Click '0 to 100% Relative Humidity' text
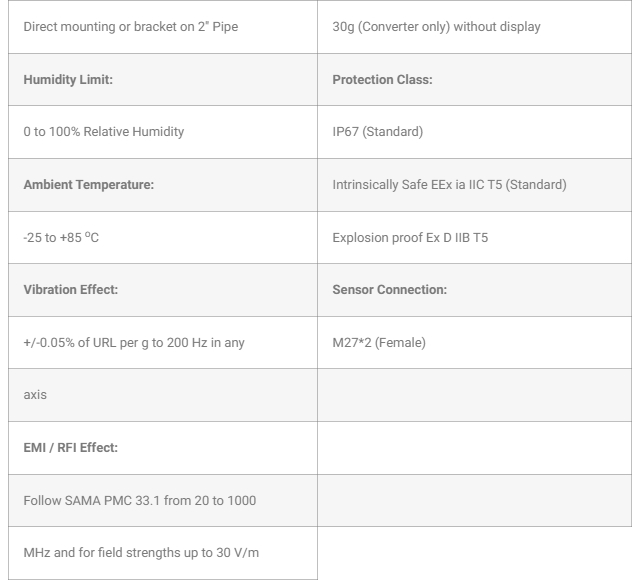This screenshot has height=580, width=640. point(104,132)
